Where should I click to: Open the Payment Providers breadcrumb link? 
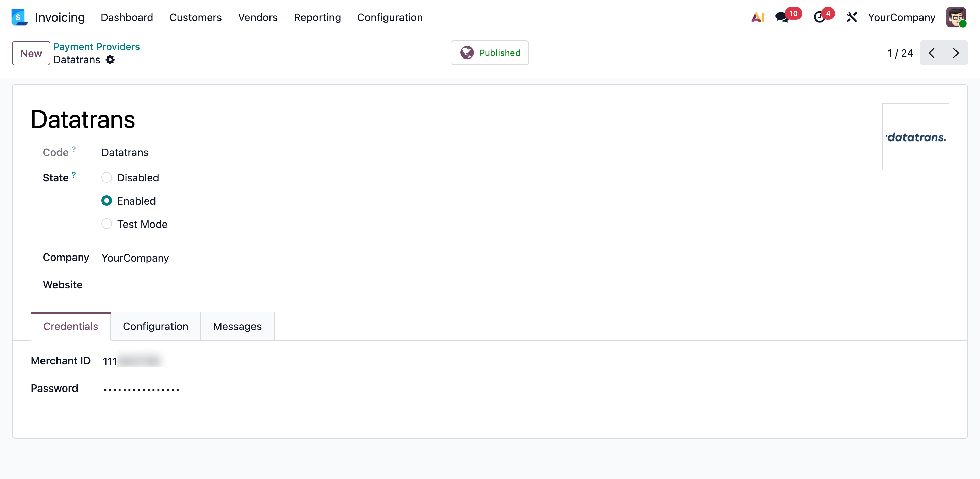click(x=97, y=46)
